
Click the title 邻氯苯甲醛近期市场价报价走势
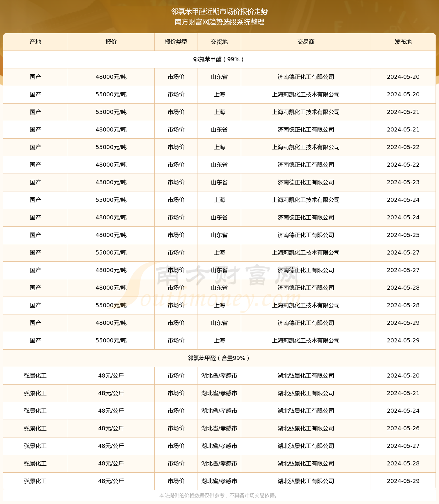tap(219, 12)
